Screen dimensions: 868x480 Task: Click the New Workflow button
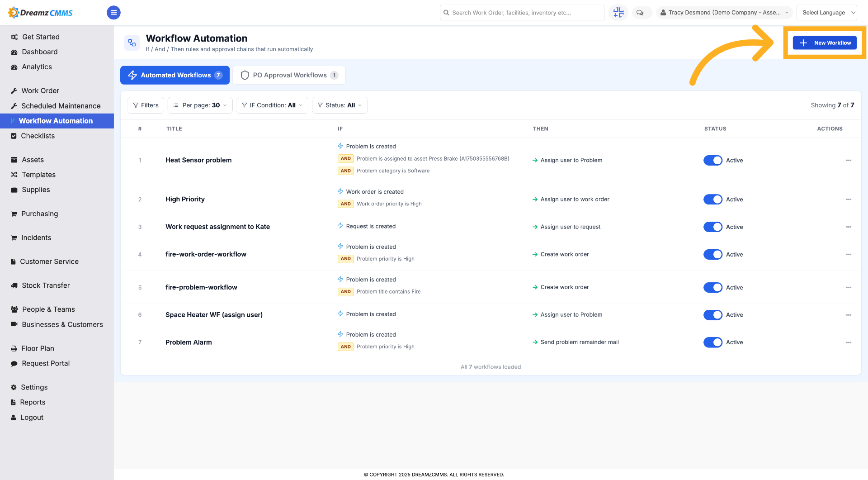[825, 43]
